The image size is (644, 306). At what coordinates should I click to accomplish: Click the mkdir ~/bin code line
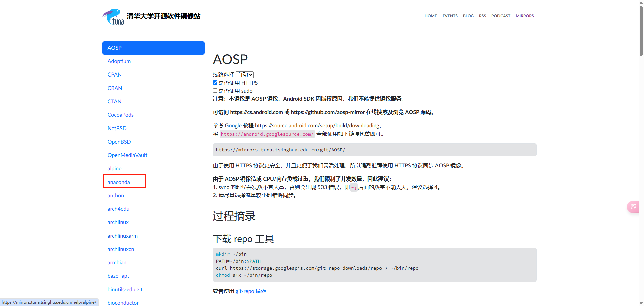coord(231,254)
